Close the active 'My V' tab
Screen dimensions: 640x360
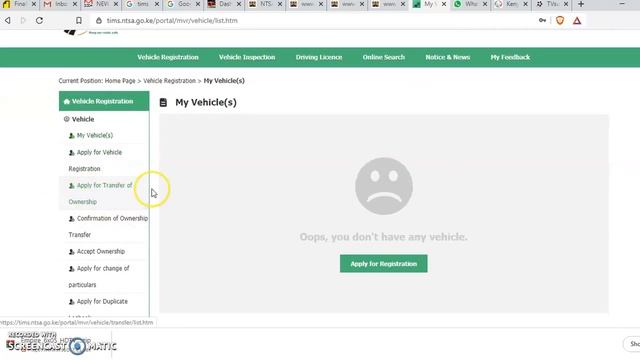(444, 4)
